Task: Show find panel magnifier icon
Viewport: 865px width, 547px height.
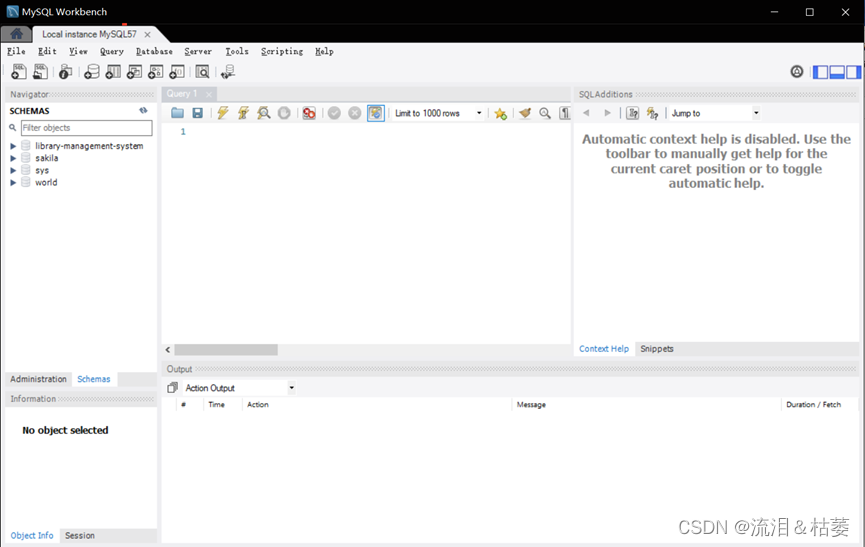Action: coord(545,113)
